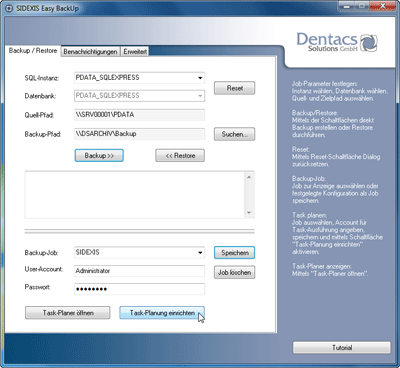Open the Benachrichtigungen tab
This screenshot has width=400, height=368.
90,52
